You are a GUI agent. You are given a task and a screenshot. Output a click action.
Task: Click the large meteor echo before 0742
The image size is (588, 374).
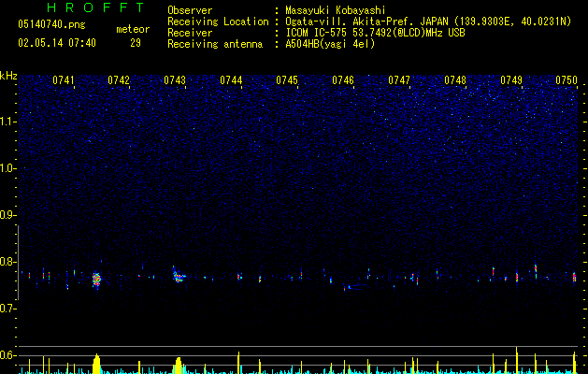(96, 280)
